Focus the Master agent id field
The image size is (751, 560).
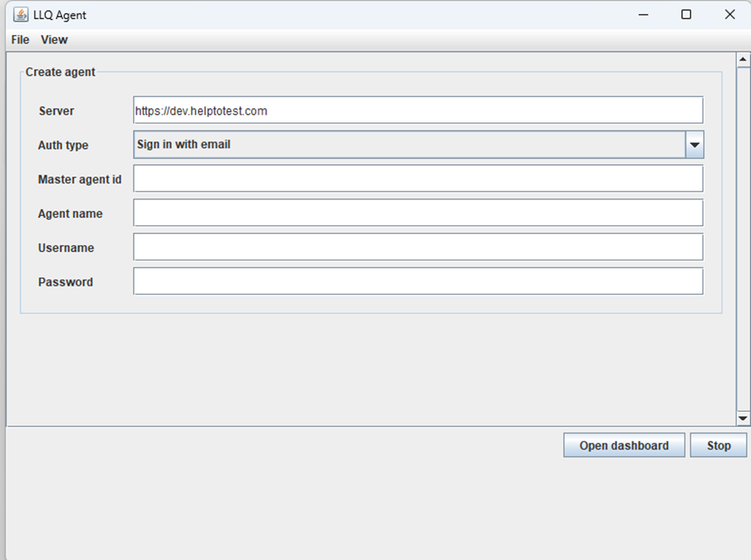click(418, 179)
